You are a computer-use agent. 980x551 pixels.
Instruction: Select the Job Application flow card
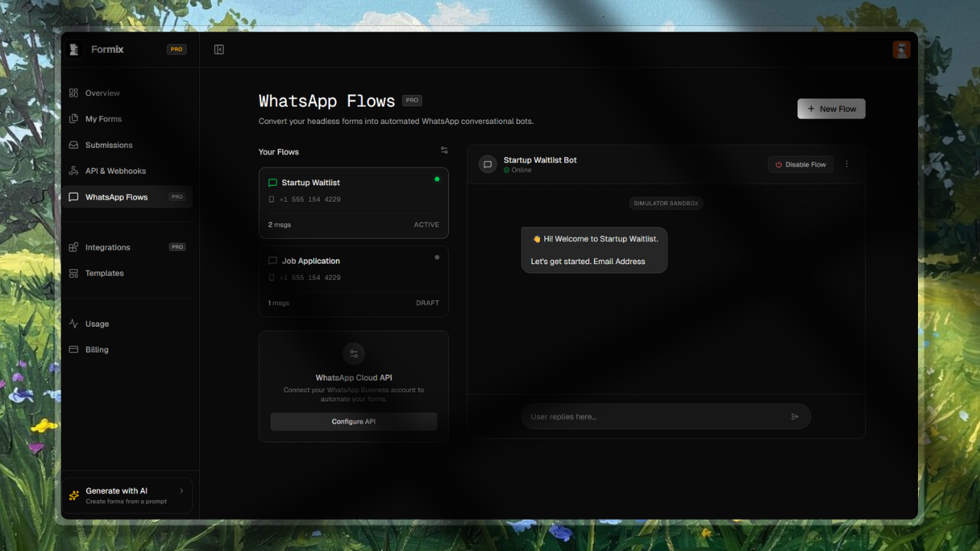tap(354, 281)
